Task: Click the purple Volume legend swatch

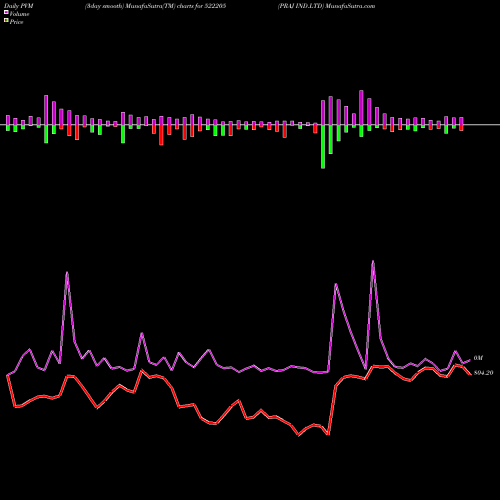Action: coord(6,13)
